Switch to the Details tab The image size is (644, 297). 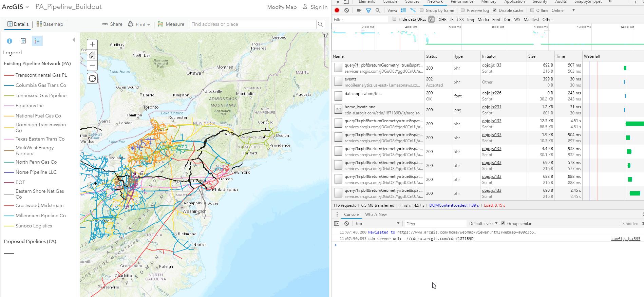[18, 24]
